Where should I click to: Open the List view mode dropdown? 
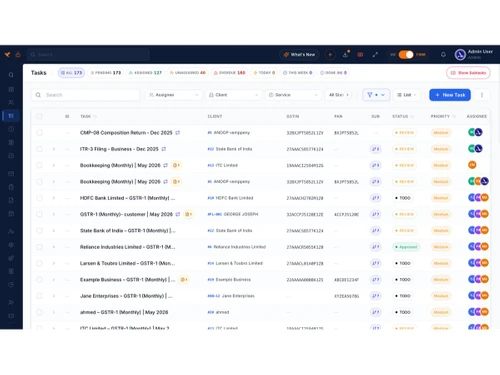[x=407, y=95]
